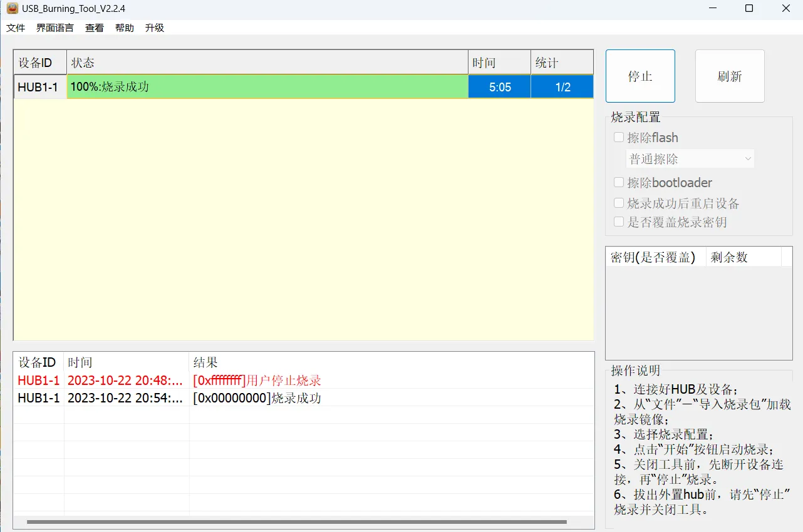Click the 100%:烧录成功 progress bar
This screenshot has width=803, height=532.
[267, 87]
